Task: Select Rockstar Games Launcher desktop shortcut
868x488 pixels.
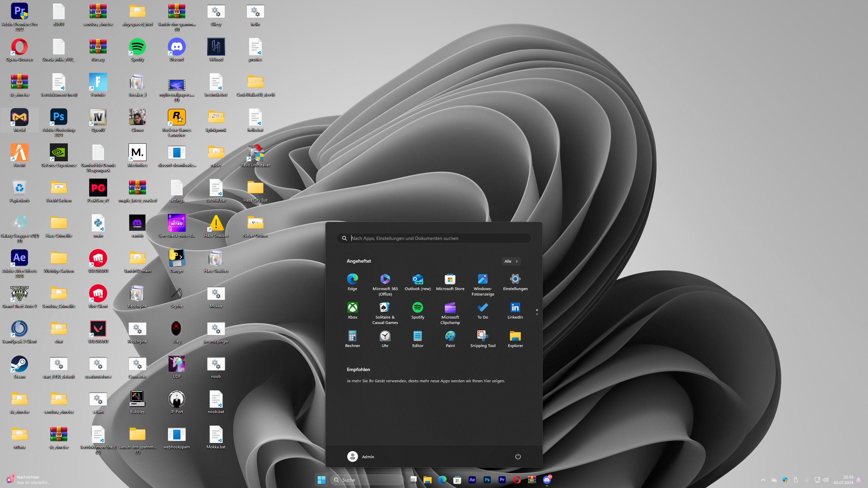Action: (x=177, y=123)
